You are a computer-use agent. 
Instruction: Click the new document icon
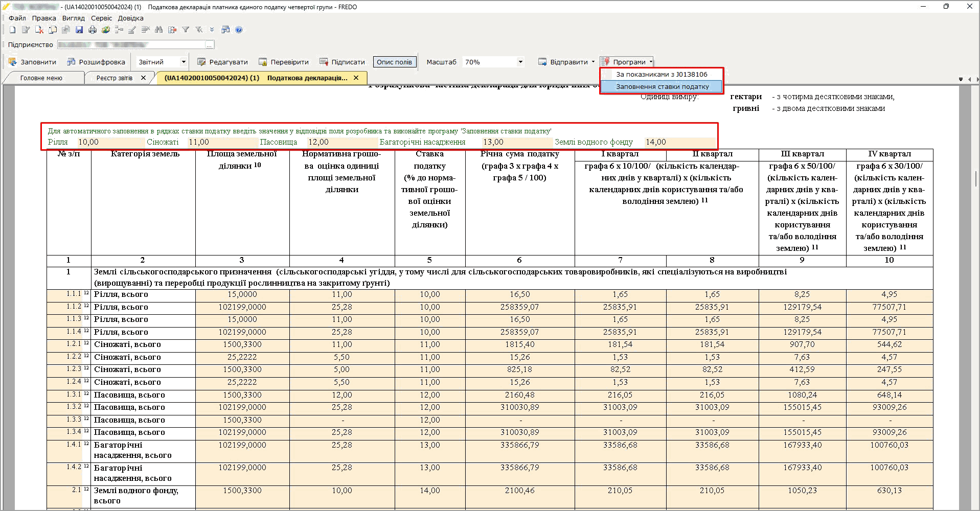pyautogui.click(x=13, y=30)
